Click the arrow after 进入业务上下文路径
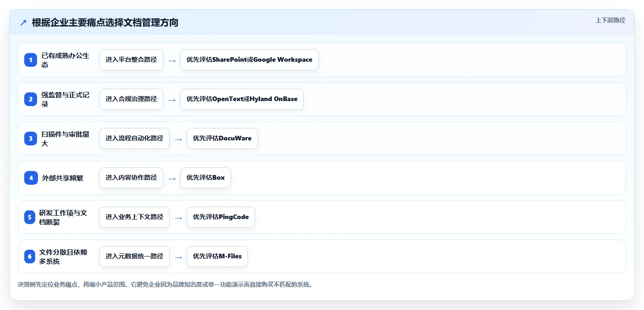Screen dimensions: 644x310 (178, 218)
